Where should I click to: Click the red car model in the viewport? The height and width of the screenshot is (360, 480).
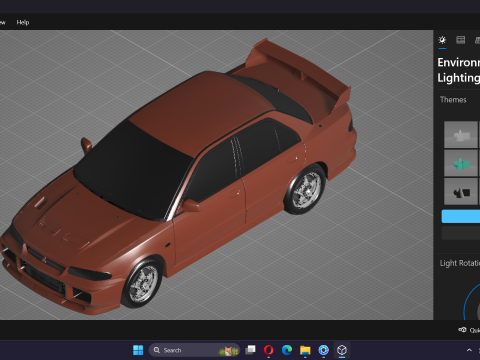(178, 177)
